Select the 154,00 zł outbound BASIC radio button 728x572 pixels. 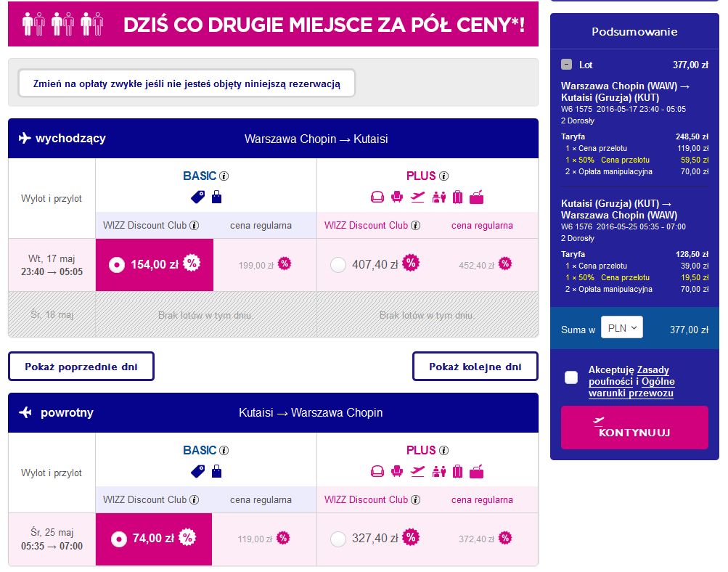(x=117, y=265)
